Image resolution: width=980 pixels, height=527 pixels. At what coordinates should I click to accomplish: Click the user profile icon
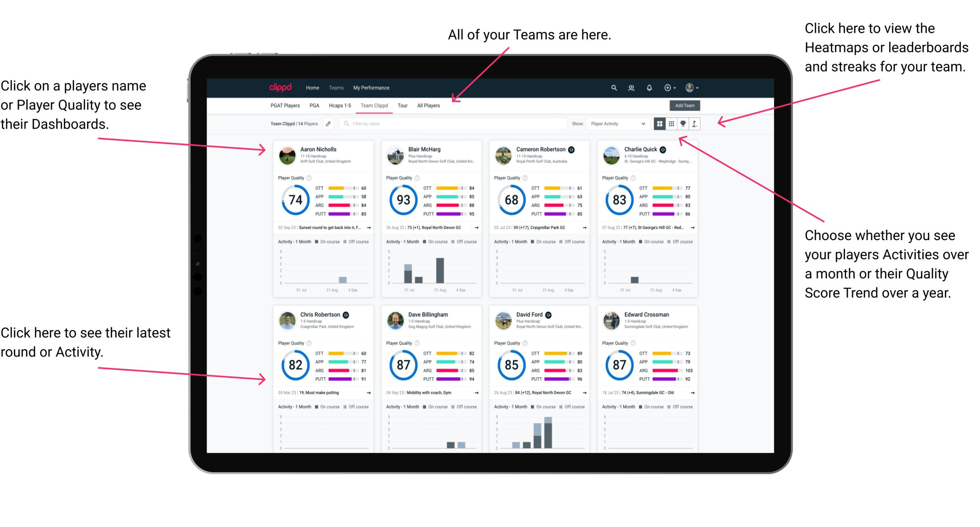[x=691, y=88]
